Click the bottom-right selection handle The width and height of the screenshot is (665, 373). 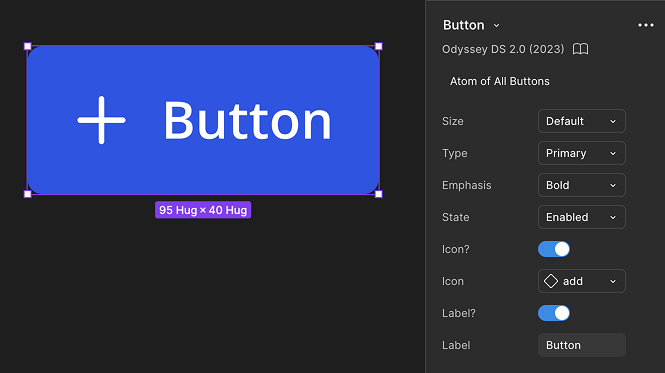coord(379,194)
